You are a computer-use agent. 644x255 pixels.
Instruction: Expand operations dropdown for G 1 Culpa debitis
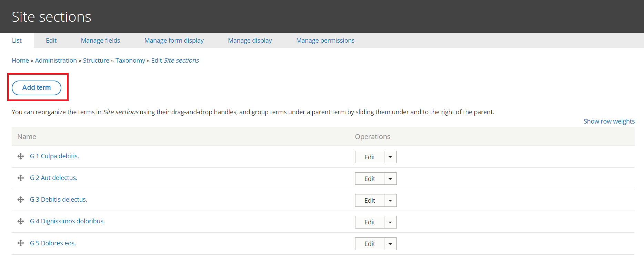coord(390,157)
